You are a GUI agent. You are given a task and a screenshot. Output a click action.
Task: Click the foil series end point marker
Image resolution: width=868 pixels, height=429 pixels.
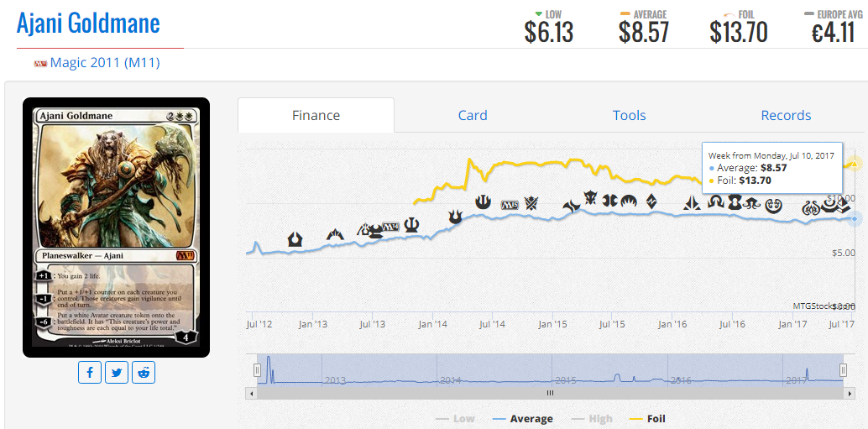855,164
